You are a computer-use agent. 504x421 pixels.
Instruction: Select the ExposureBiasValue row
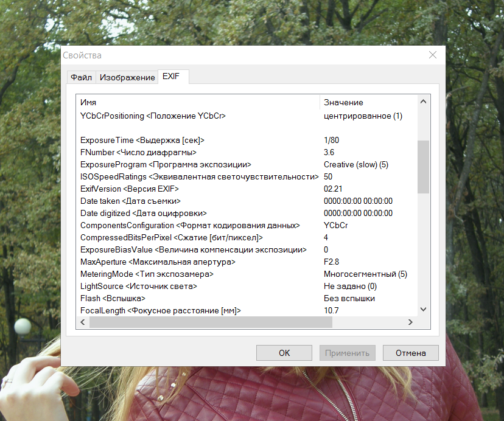[x=247, y=249]
